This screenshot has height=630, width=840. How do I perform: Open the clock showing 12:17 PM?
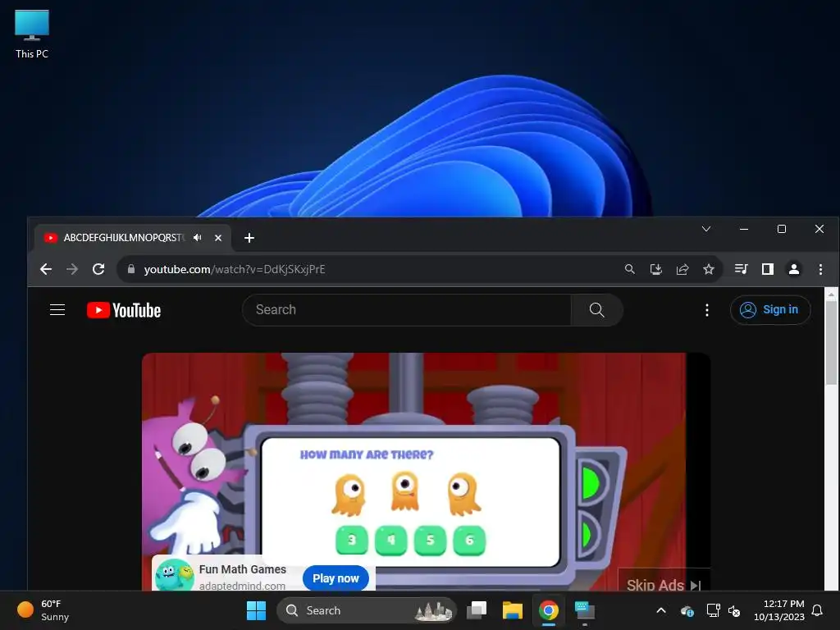779,610
